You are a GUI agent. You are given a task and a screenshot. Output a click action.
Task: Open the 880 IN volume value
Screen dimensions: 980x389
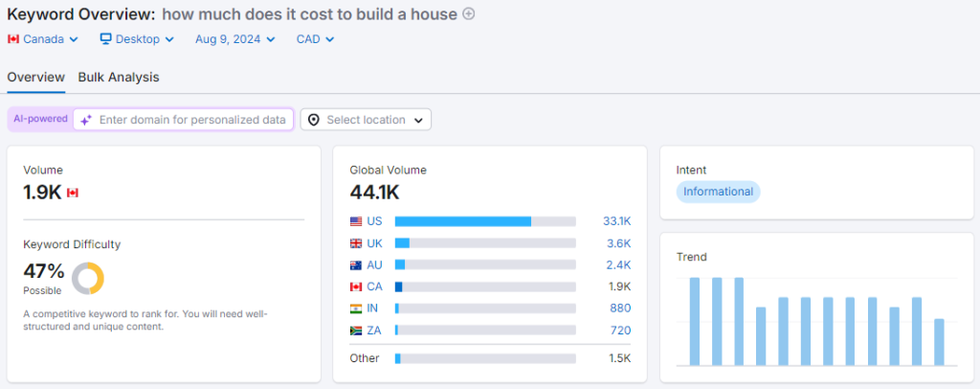tap(620, 309)
